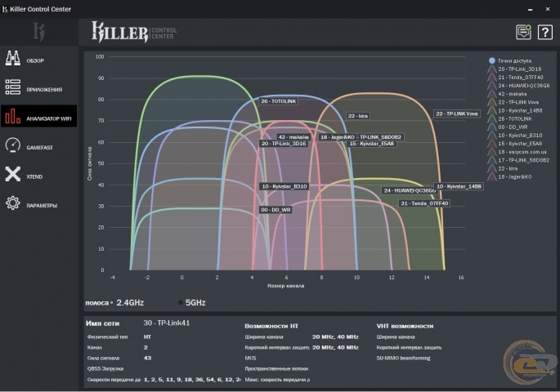Click the Канал value 2
Viewport: 560px width, 392px height.
146,347
